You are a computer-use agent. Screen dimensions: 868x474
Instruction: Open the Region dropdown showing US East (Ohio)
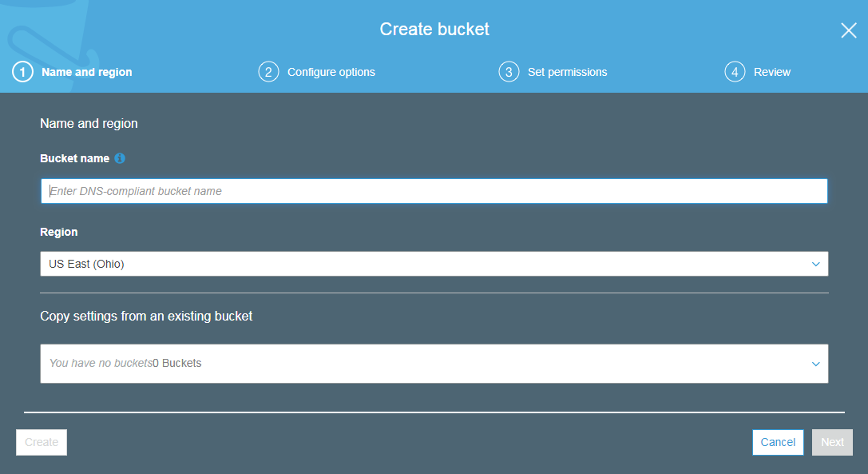(434, 264)
